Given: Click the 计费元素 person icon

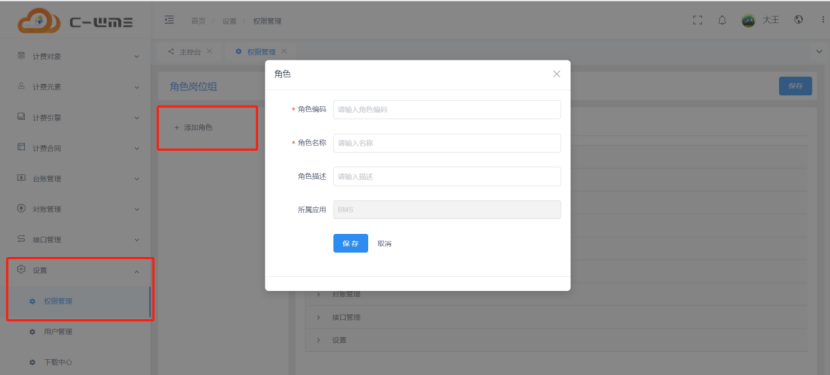Looking at the screenshot, I should (21, 86).
